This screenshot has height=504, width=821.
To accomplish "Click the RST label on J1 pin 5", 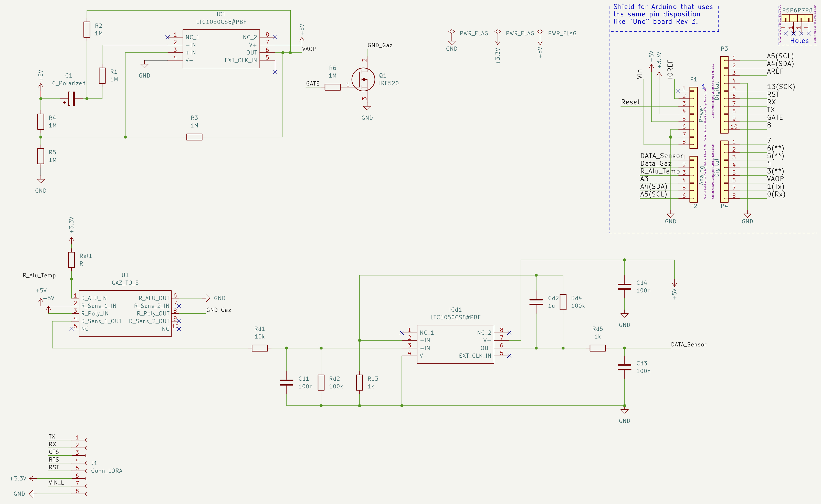I will point(54,467).
